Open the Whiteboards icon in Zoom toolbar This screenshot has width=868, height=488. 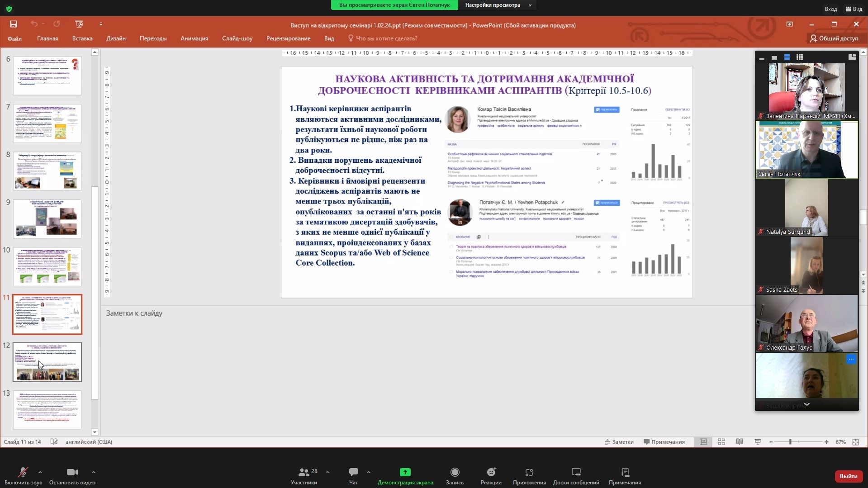[x=576, y=472]
